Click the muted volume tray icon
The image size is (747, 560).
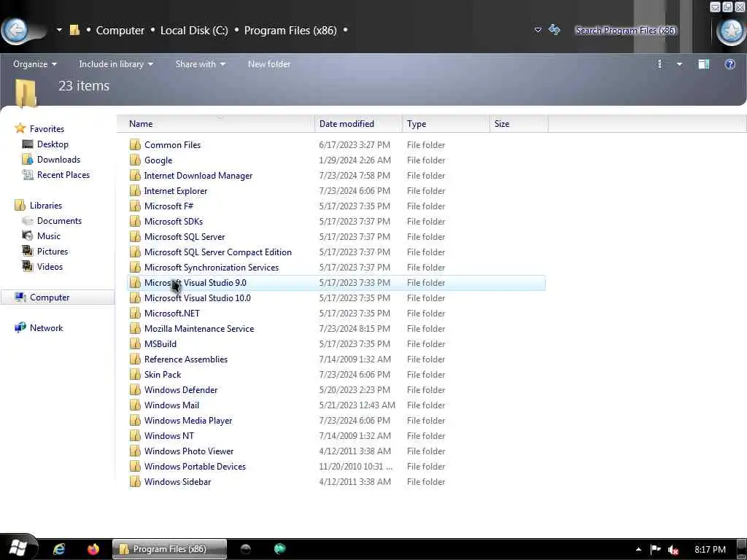coord(673,550)
